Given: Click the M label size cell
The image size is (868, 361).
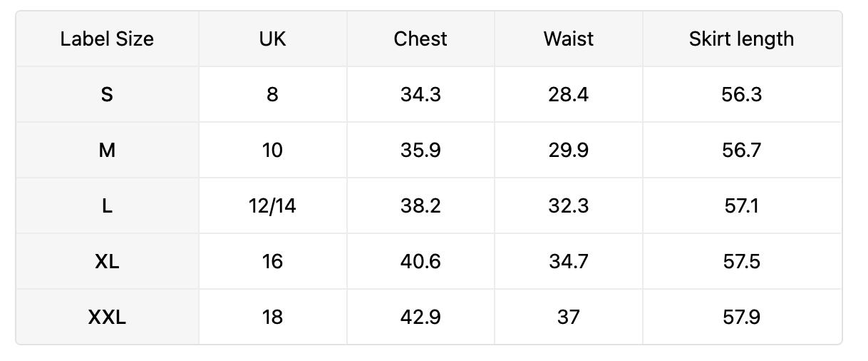Looking at the screenshot, I should tap(107, 150).
